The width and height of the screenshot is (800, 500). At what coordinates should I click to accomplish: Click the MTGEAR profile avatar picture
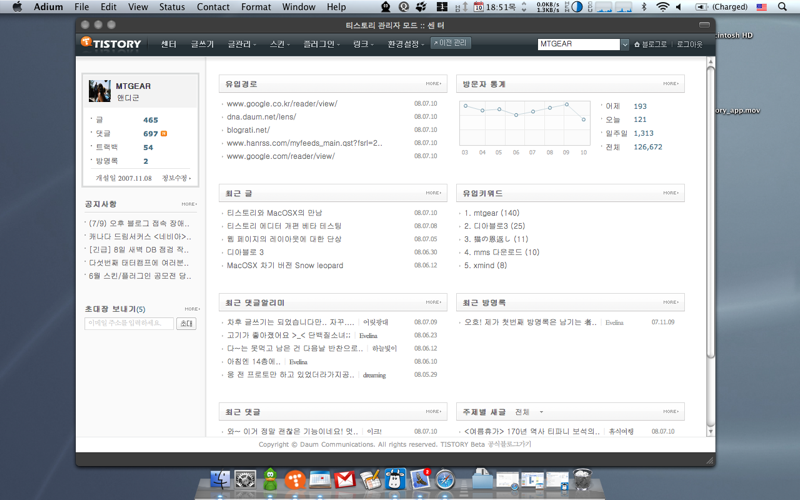pos(99,91)
